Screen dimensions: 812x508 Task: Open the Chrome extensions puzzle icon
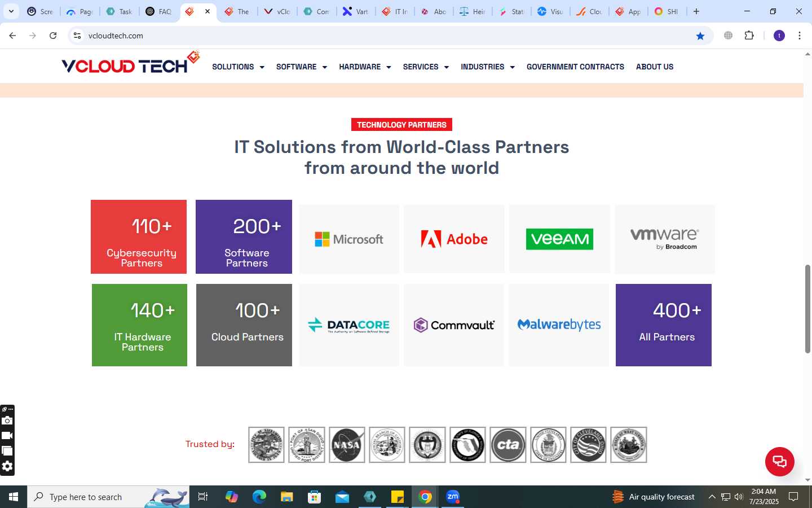[x=749, y=36]
